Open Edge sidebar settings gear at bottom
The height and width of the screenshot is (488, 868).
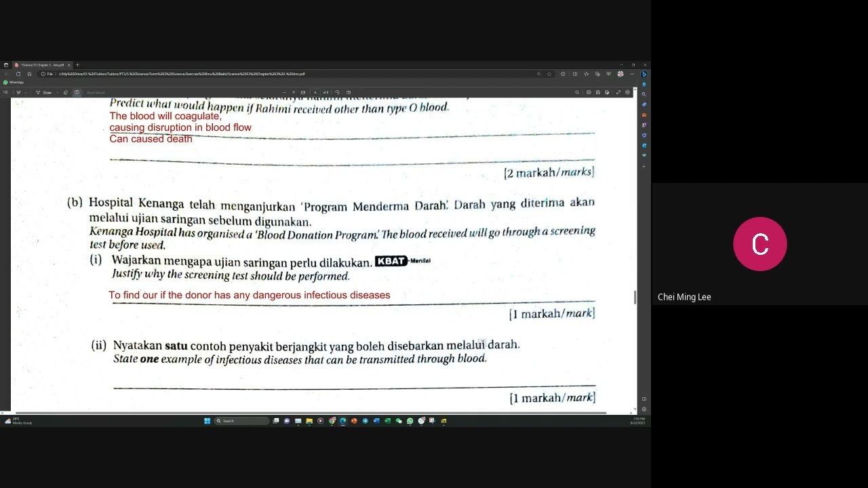(x=644, y=409)
